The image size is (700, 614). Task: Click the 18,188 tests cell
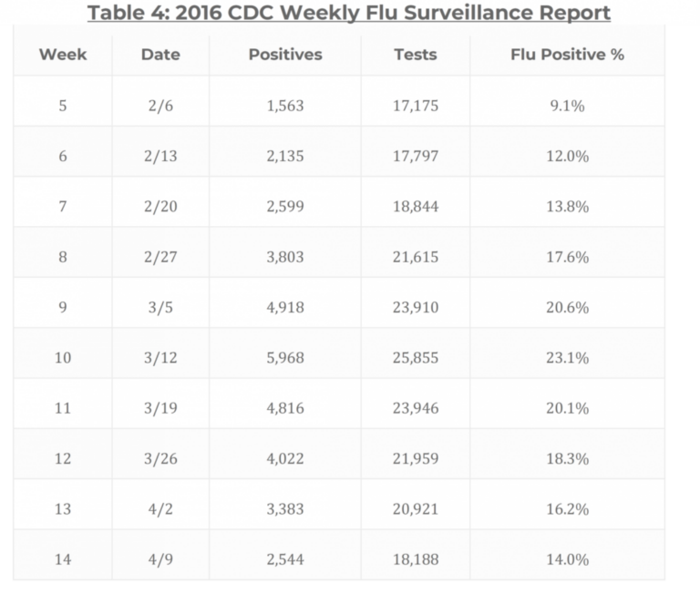(x=416, y=559)
